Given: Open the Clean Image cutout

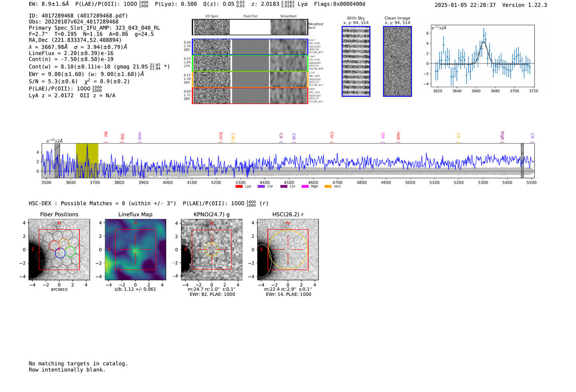Looking at the screenshot, I should tap(397, 61).
